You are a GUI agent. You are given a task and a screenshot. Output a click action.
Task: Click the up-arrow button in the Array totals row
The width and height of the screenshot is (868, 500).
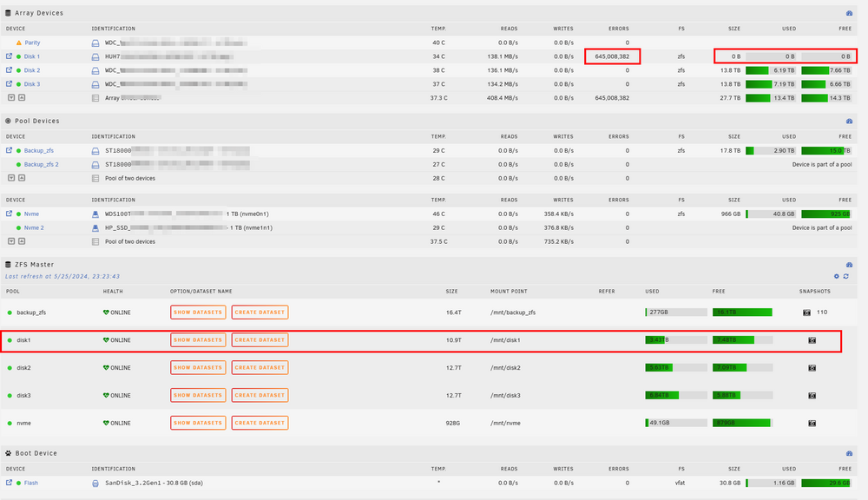22,97
